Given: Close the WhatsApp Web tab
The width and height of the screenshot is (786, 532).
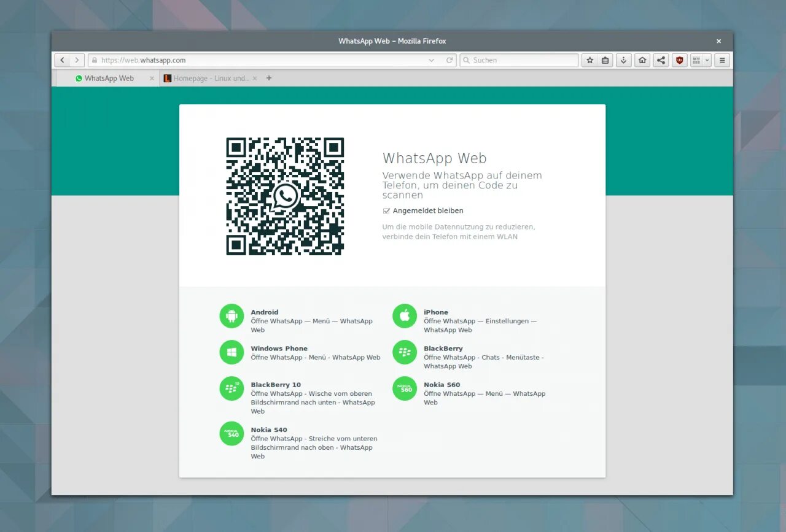Looking at the screenshot, I should (152, 79).
